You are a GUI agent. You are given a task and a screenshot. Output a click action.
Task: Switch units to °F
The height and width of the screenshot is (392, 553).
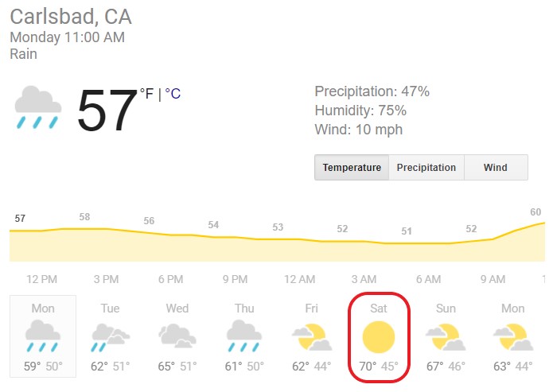146,93
